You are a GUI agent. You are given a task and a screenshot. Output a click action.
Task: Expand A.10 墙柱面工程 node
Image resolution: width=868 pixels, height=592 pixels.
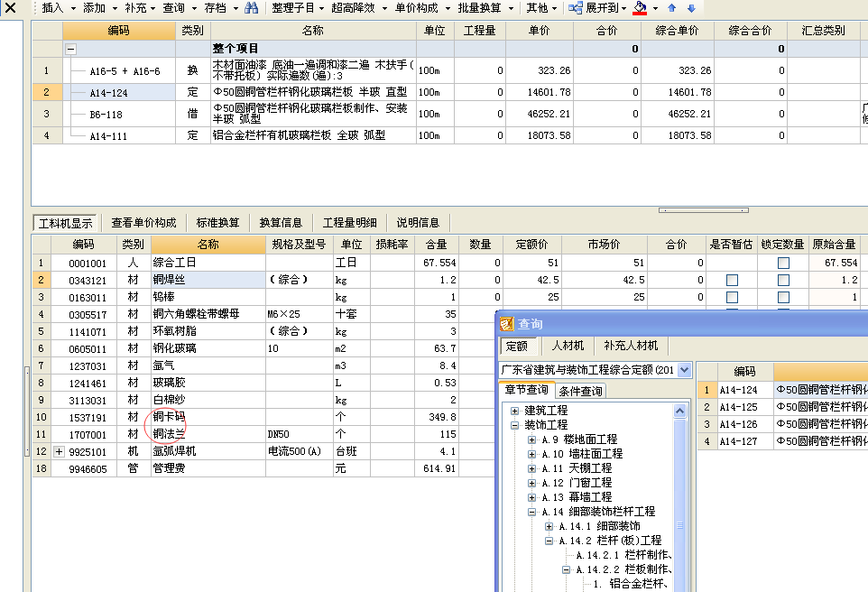(x=532, y=454)
